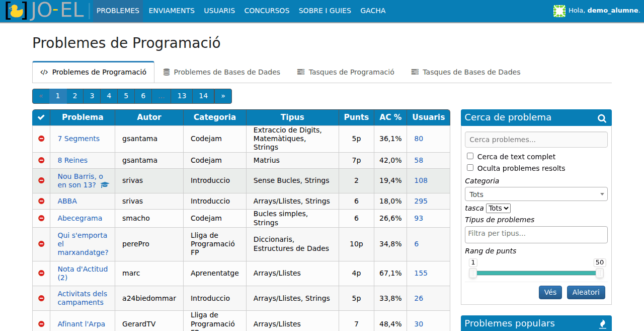The image size is (644, 331).
Task: Switch to Tasques de Bases de Dades tab
Action: [466, 72]
